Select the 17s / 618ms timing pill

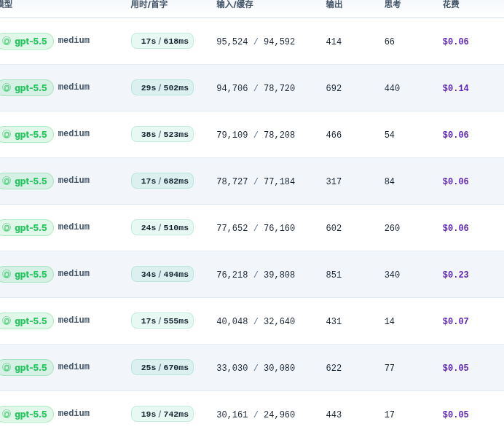coord(162,41)
